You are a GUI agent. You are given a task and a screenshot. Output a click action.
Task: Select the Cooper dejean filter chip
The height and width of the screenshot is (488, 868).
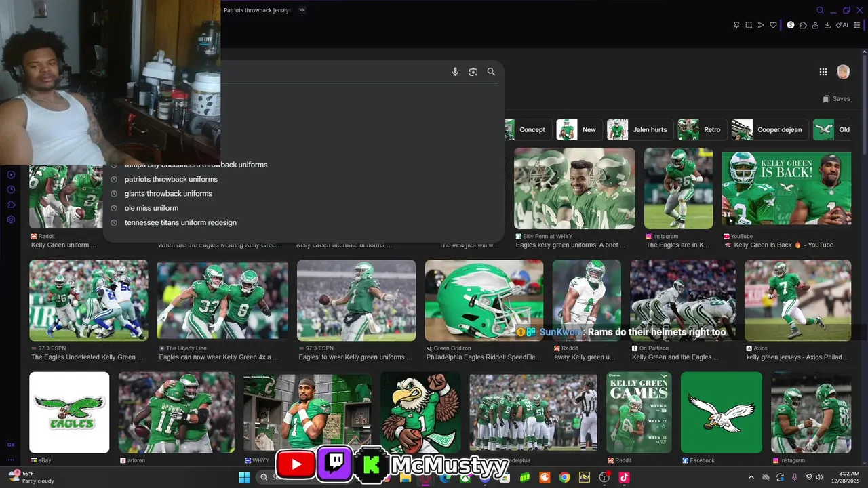[x=770, y=129]
